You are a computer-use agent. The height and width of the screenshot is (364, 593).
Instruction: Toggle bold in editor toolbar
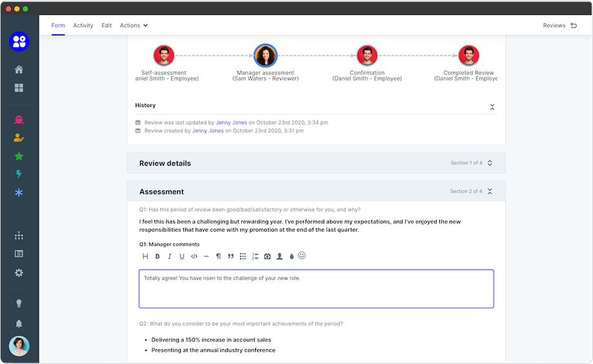(x=158, y=256)
